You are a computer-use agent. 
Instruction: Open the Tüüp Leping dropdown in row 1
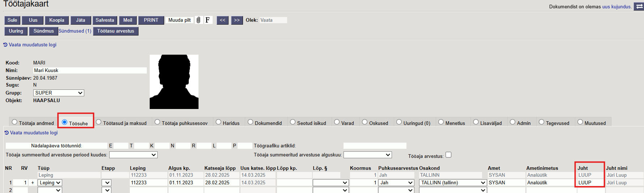coord(50,183)
